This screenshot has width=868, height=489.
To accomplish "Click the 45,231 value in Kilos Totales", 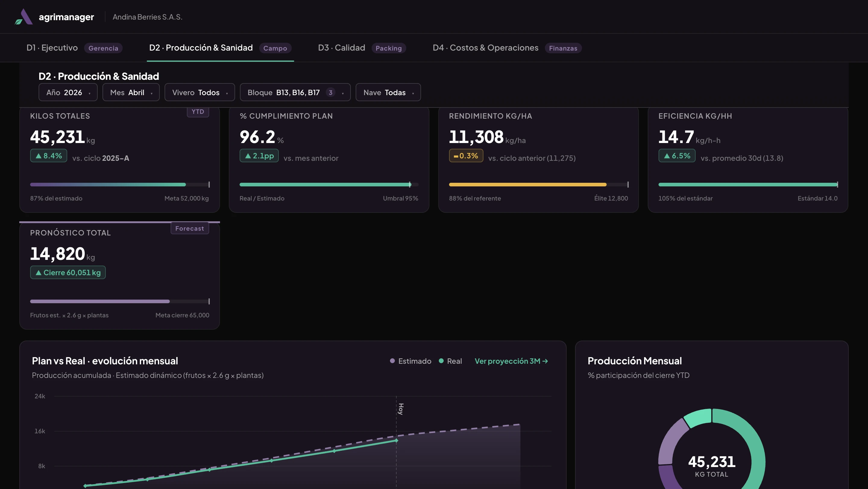I will (x=57, y=137).
